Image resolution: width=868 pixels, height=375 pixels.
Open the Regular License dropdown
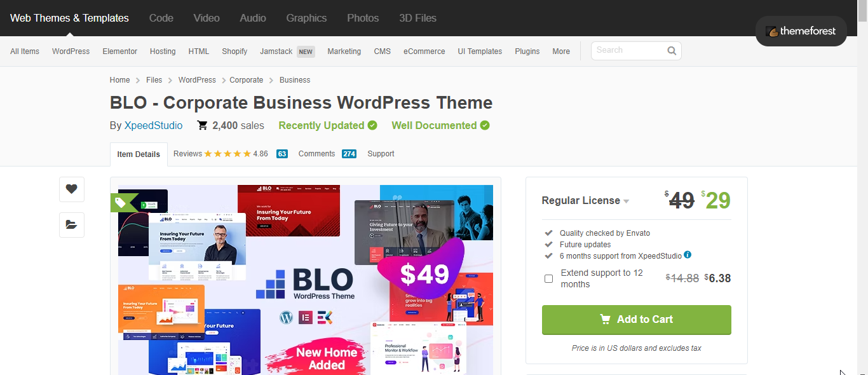point(585,201)
